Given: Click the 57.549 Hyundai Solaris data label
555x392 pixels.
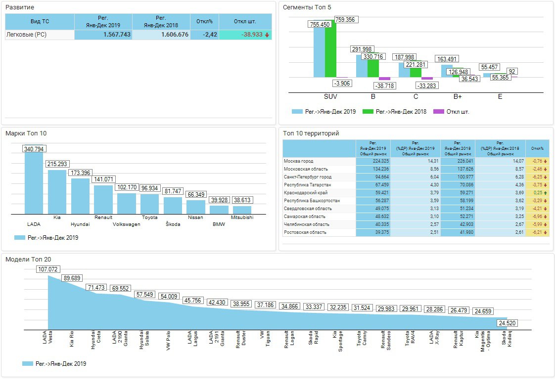Looking at the screenshot, I should 145,294.
